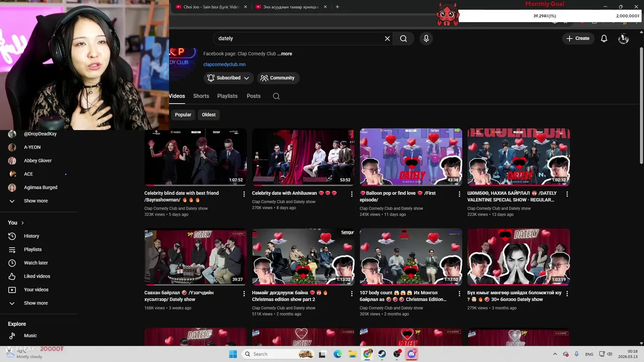
Task: Expand the channel description via '...more'
Action: (x=284, y=54)
